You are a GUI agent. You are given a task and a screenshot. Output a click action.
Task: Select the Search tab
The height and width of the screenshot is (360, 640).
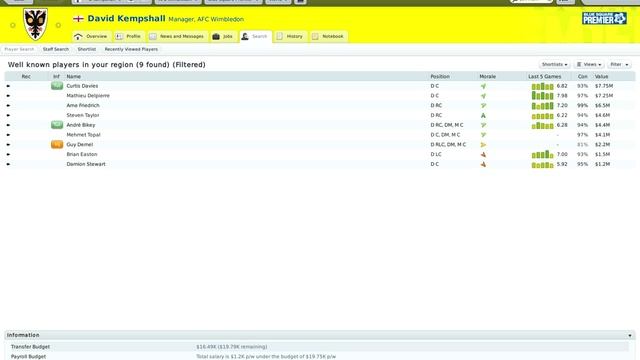click(255, 36)
